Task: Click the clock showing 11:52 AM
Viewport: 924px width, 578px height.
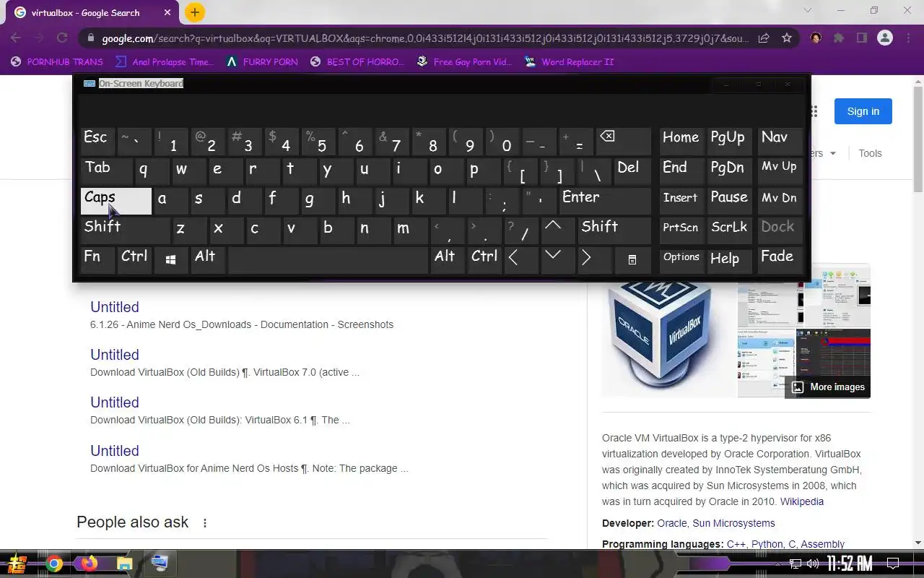Action: (850, 564)
